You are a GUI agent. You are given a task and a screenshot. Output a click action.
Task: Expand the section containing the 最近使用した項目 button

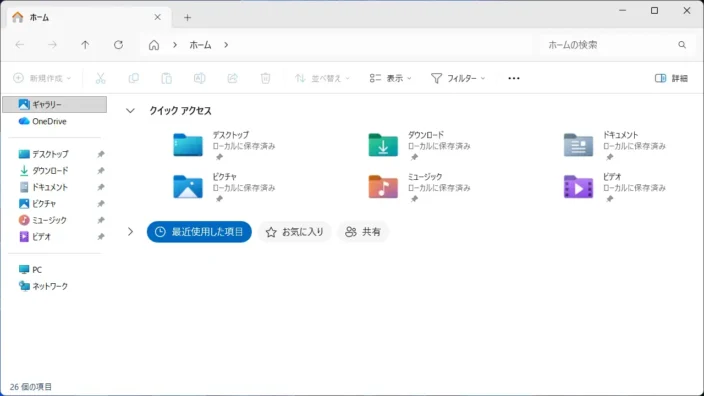click(130, 232)
